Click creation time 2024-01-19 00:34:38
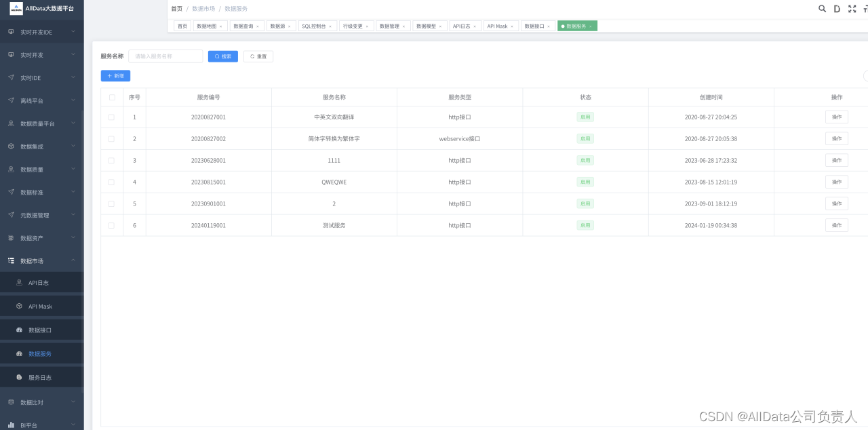This screenshot has height=430, width=868. [x=711, y=225]
